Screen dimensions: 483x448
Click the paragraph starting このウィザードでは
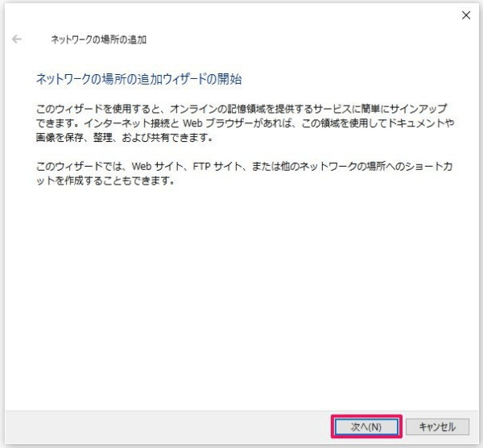pyautogui.click(x=244, y=173)
